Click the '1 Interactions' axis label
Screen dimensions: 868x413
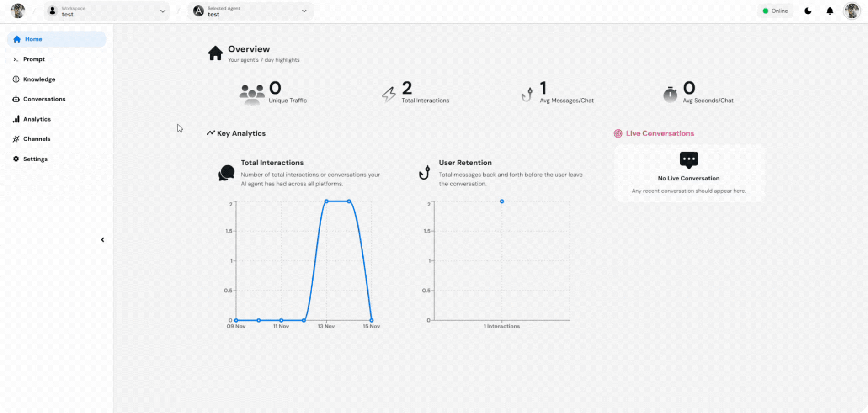[502, 326]
